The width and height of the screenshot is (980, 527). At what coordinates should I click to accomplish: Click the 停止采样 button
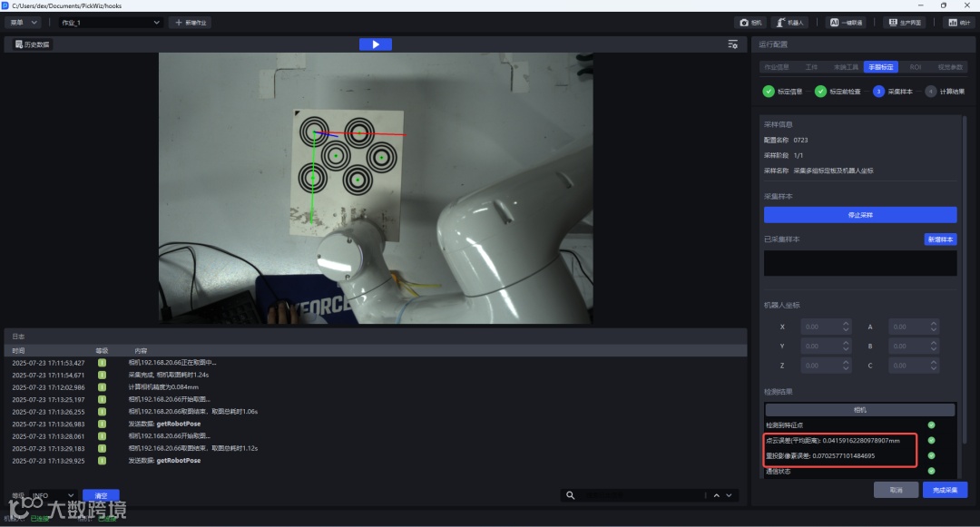tap(860, 215)
